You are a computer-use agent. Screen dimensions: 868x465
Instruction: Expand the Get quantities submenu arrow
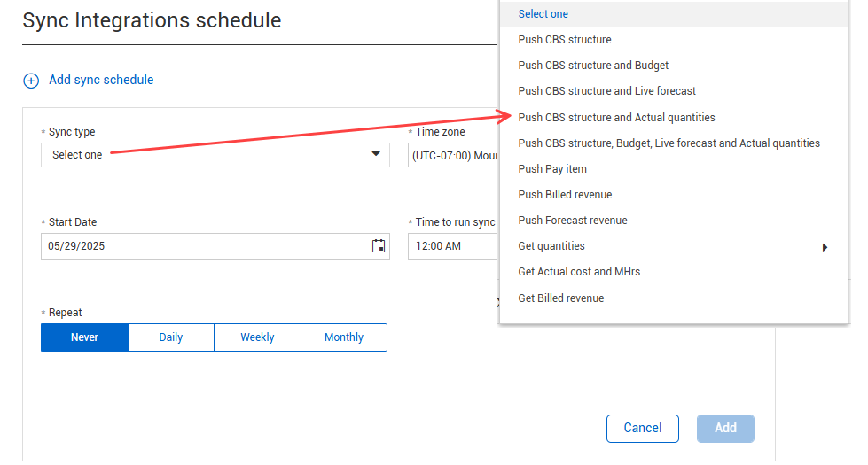tap(825, 247)
